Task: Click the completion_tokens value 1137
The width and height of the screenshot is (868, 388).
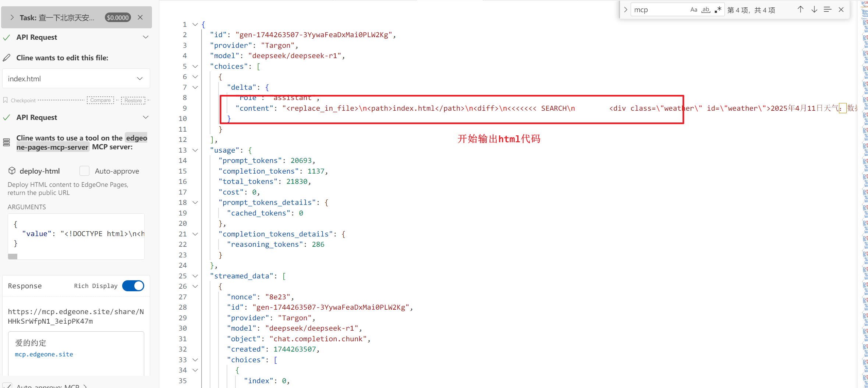Action: (x=316, y=171)
